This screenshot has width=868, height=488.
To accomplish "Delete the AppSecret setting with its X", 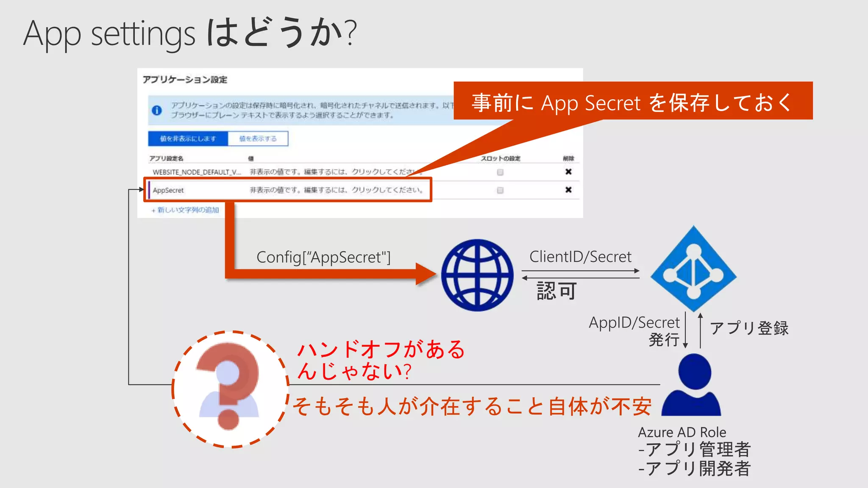I will pos(568,190).
